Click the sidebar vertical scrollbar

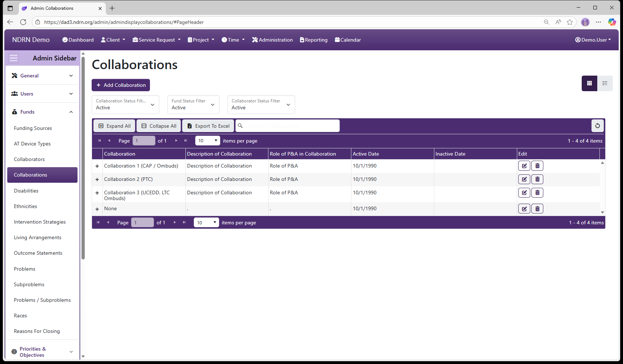click(83, 158)
